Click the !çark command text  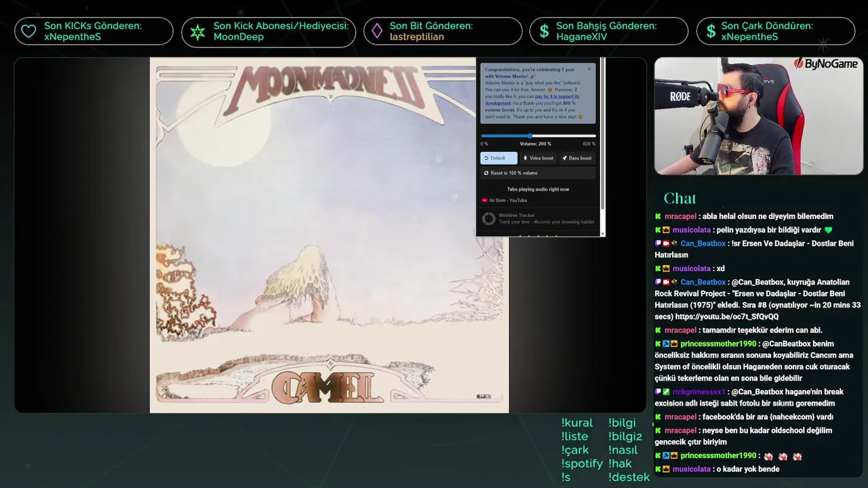pyautogui.click(x=575, y=450)
